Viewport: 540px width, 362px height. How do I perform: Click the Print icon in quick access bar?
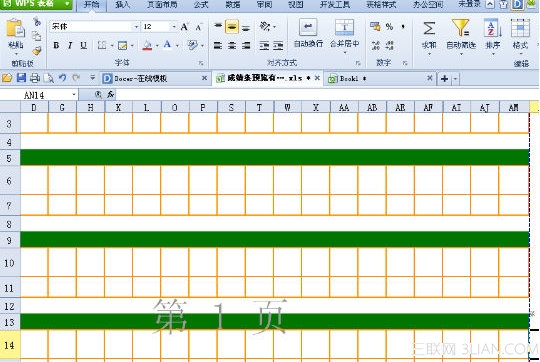(x=35, y=78)
